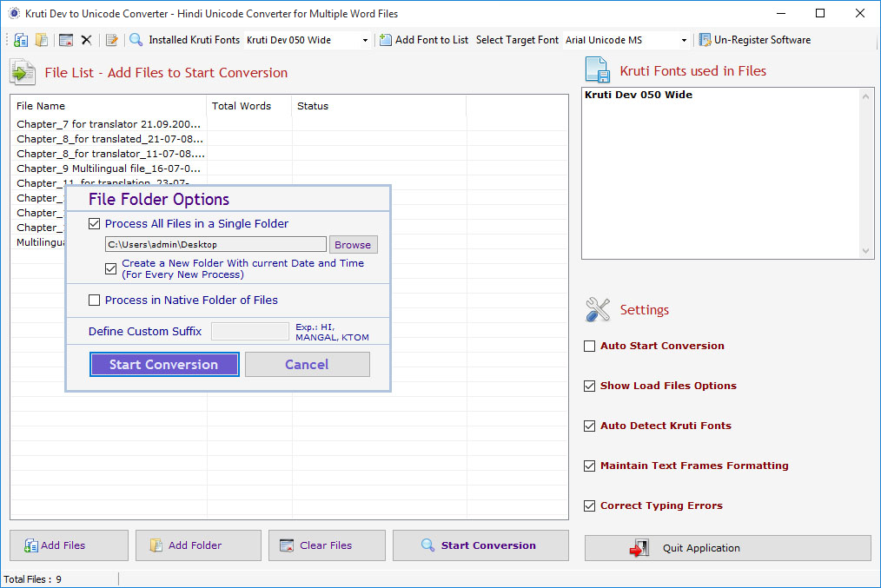Click the Browse button in dialog
The image size is (881, 588).
point(353,244)
